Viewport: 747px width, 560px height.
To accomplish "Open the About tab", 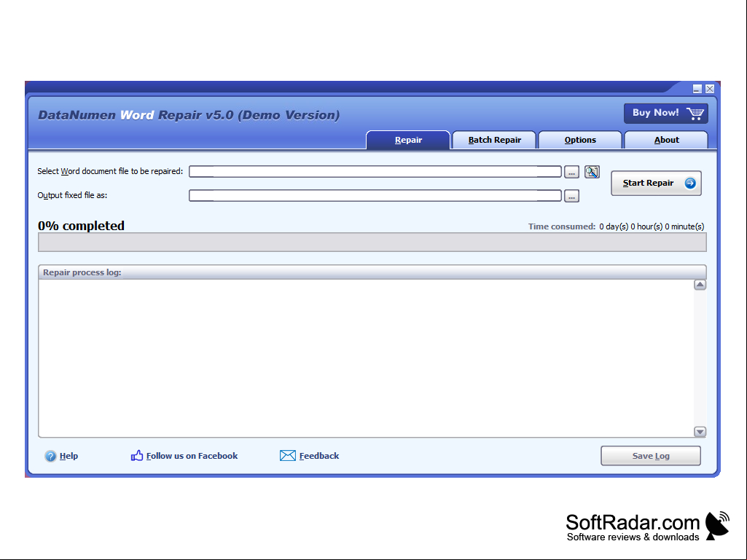I will coord(667,140).
